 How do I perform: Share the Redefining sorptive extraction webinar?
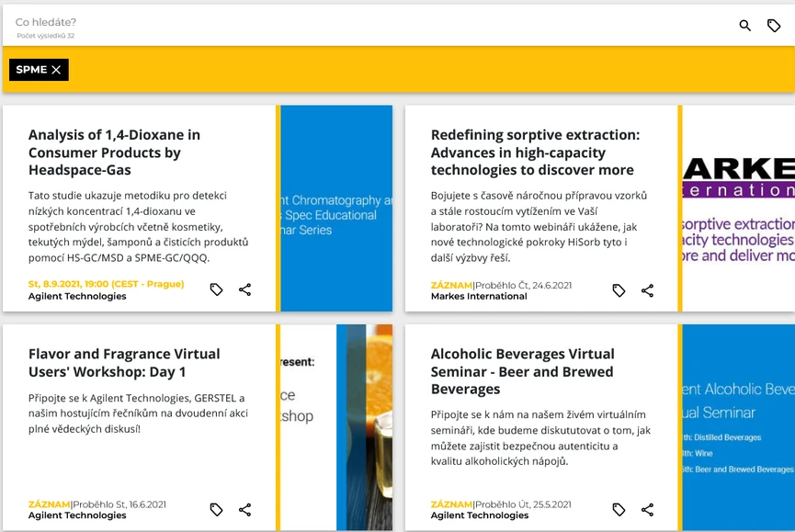tap(647, 290)
